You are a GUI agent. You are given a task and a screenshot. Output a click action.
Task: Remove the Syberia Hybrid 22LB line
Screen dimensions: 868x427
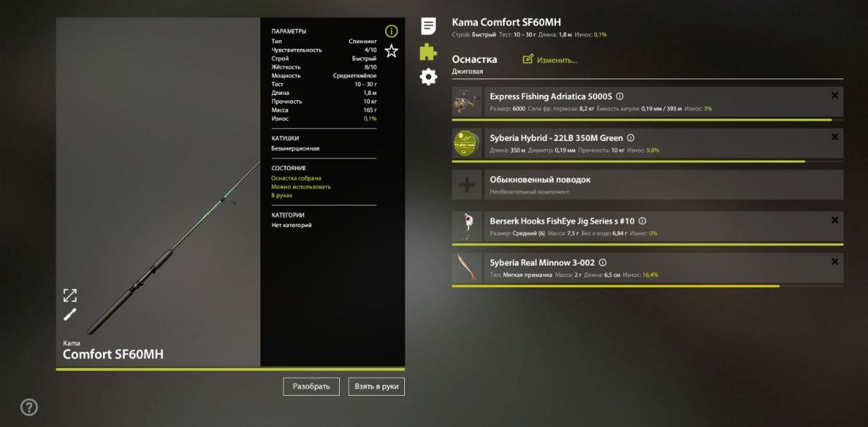pyautogui.click(x=835, y=137)
